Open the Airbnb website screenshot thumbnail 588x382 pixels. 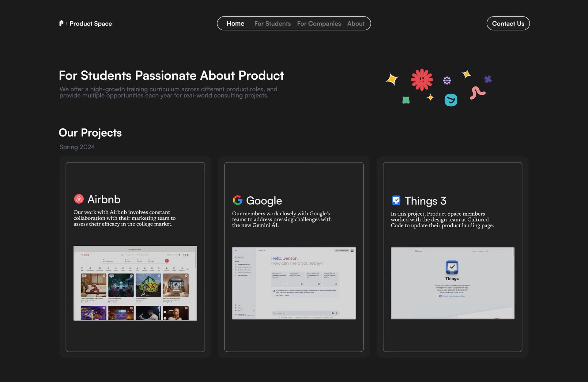(135, 283)
